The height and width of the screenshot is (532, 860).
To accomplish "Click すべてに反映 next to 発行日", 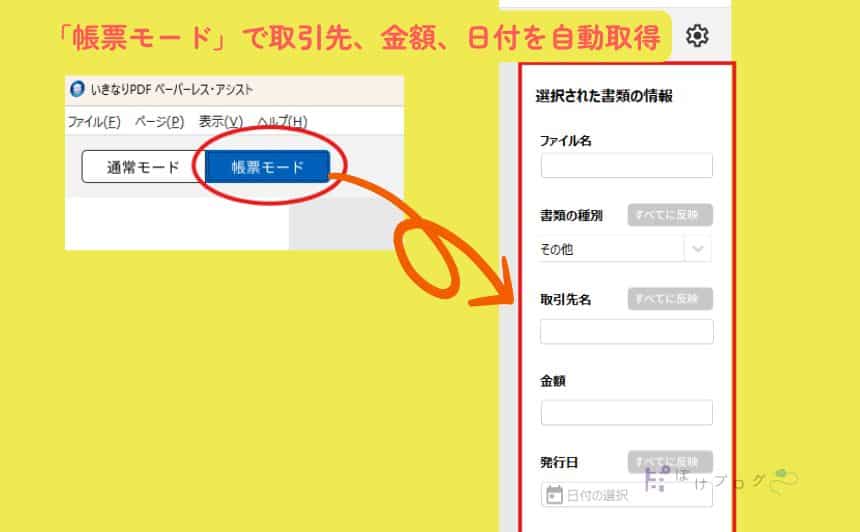I will (670, 462).
